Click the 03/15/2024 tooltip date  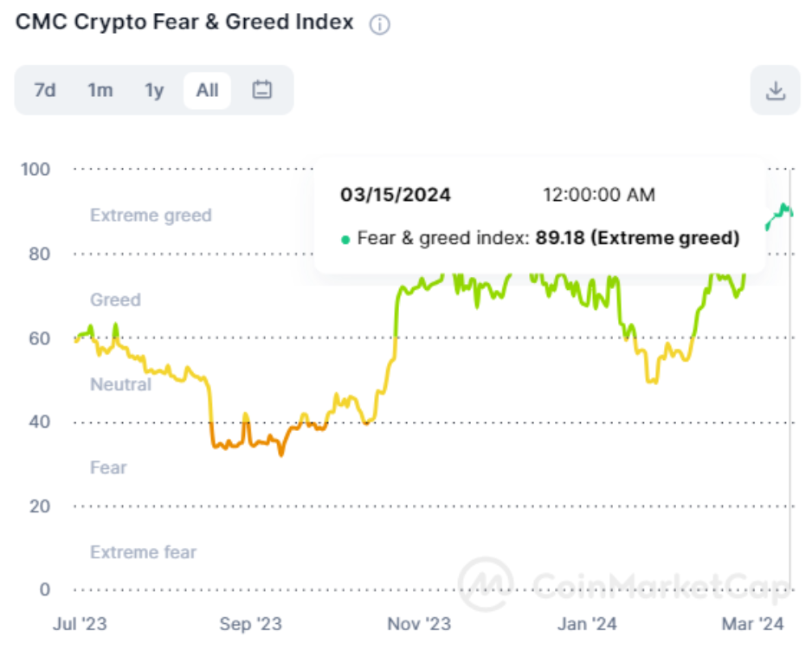[396, 195]
